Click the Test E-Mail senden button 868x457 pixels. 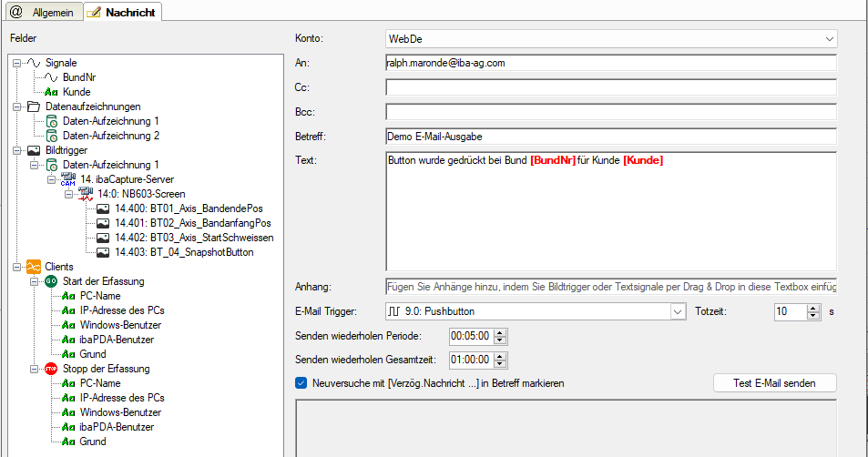(x=774, y=383)
